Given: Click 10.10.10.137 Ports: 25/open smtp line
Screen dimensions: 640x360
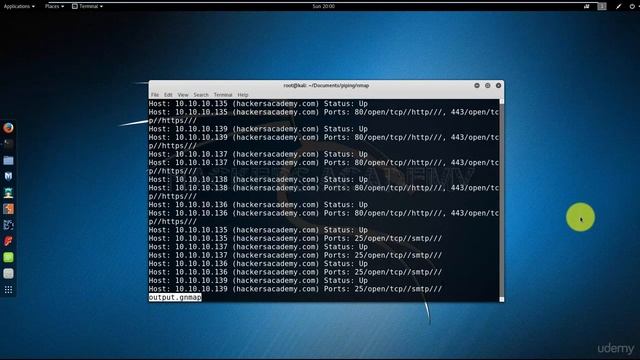Looking at the screenshot, I should click(x=296, y=256).
